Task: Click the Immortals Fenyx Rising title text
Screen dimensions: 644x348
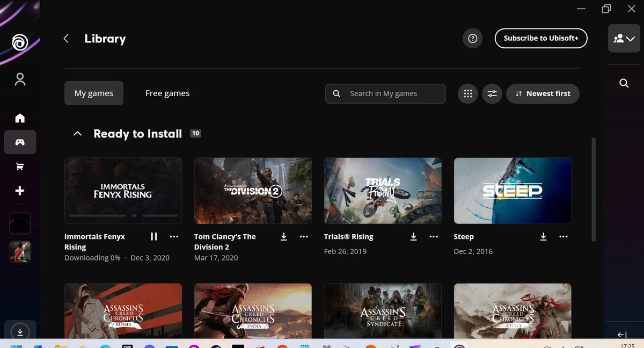Action: (94, 242)
